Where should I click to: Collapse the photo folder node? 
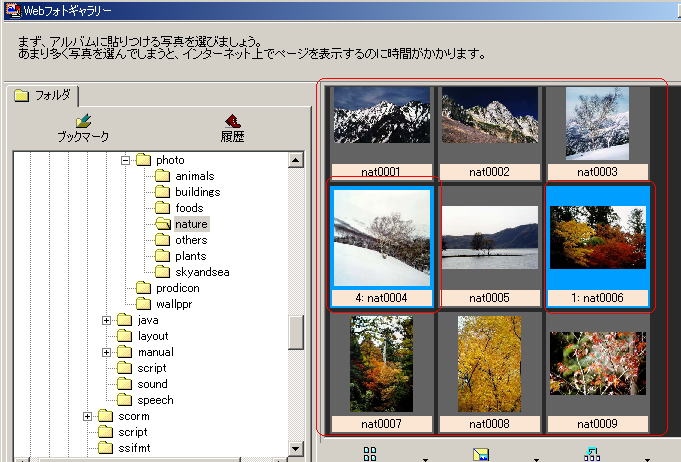point(125,160)
